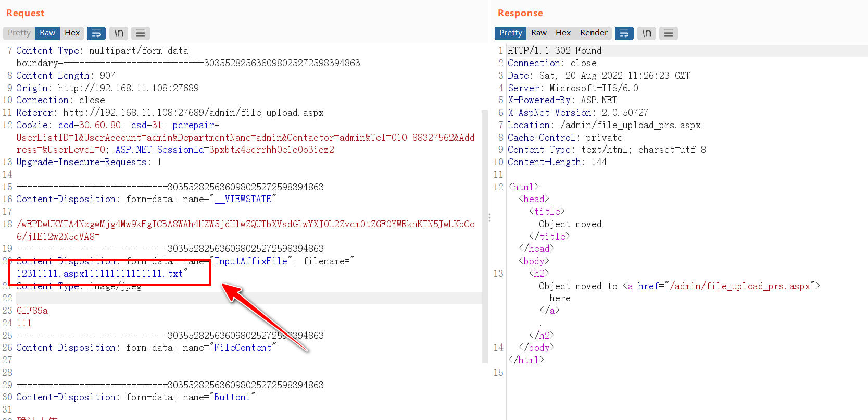The image size is (868, 420).
Task: Switch Response view to Raw tab
Action: point(539,33)
